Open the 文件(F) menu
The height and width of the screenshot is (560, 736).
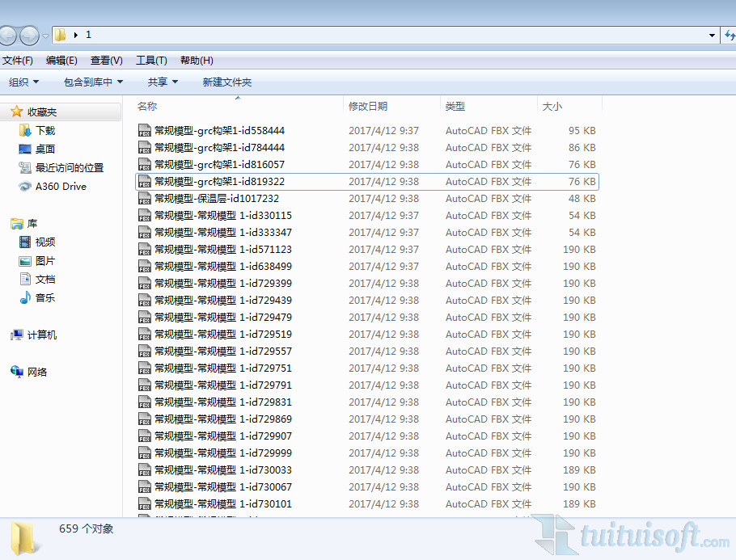tap(17, 61)
